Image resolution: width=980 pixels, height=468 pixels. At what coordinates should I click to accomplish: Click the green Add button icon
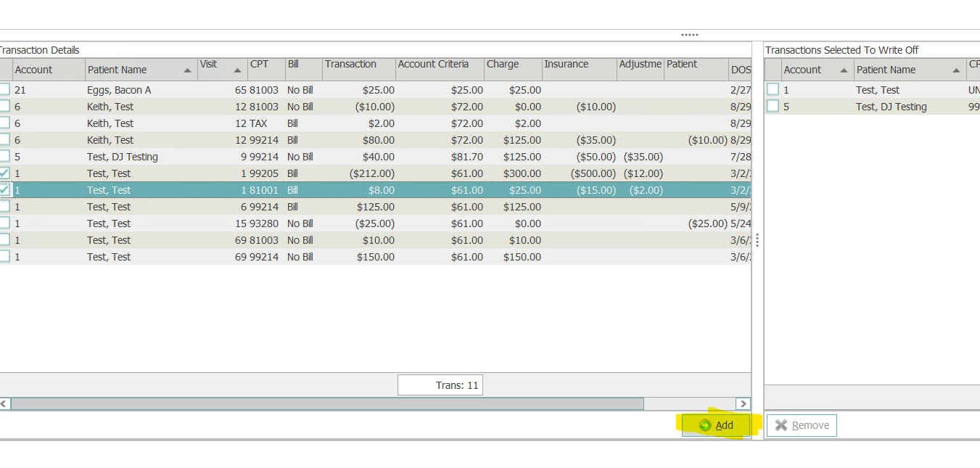tap(704, 425)
